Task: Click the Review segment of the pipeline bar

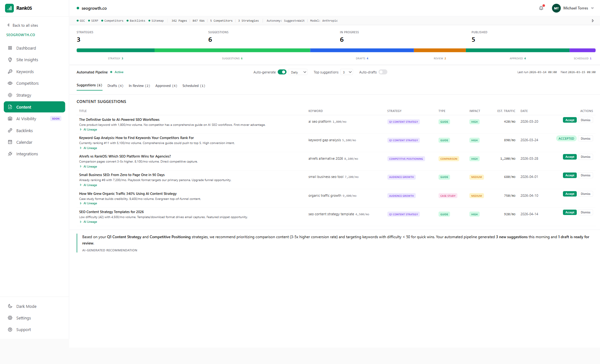Action: (x=440, y=50)
